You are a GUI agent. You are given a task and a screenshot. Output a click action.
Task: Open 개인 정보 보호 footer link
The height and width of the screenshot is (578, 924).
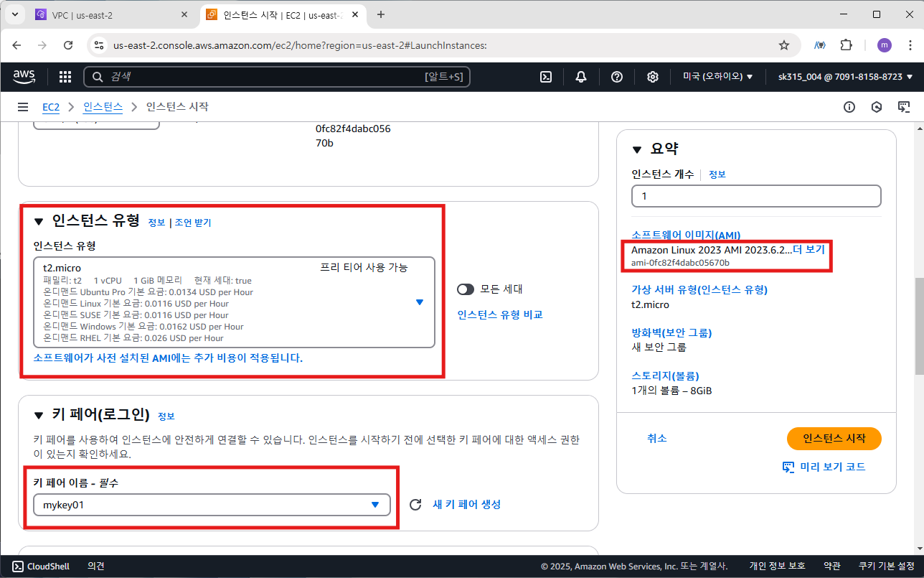777,567
